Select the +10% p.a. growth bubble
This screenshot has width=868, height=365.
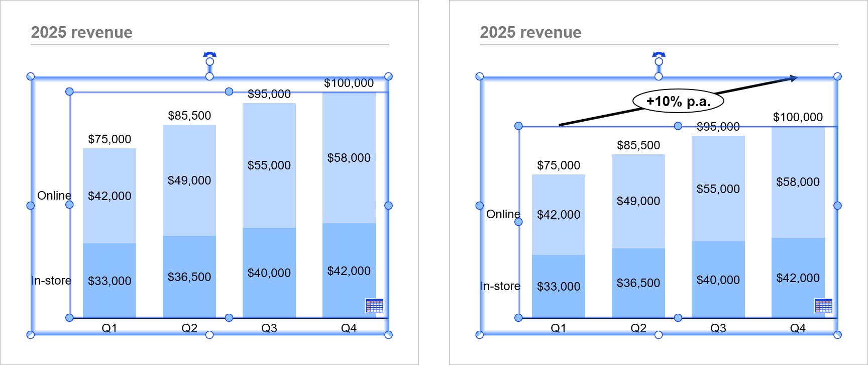click(x=678, y=102)
